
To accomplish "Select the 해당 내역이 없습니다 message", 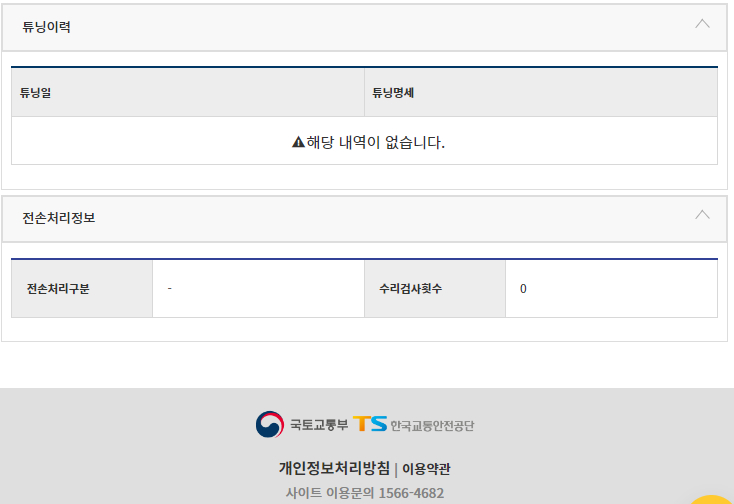I will [375, 142].
